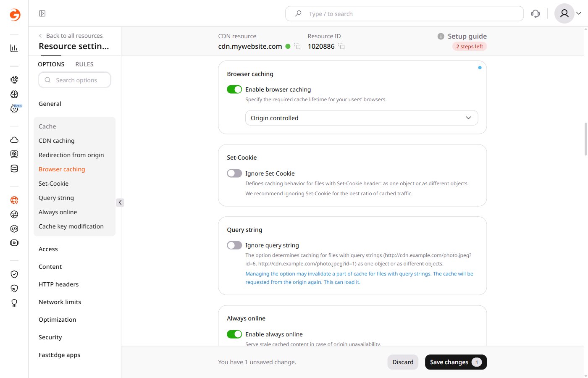
Task: Click the cdn.mywebsite.com resource name
Action: 250,46
